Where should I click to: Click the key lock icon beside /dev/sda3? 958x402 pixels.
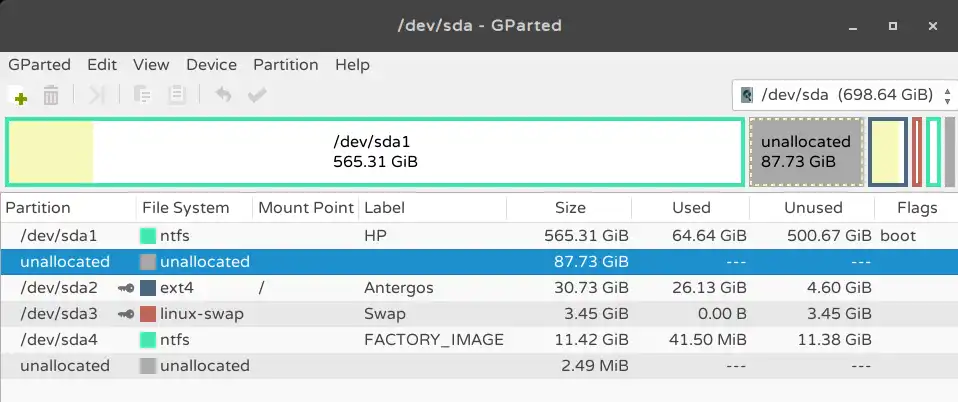click(126, 314)
